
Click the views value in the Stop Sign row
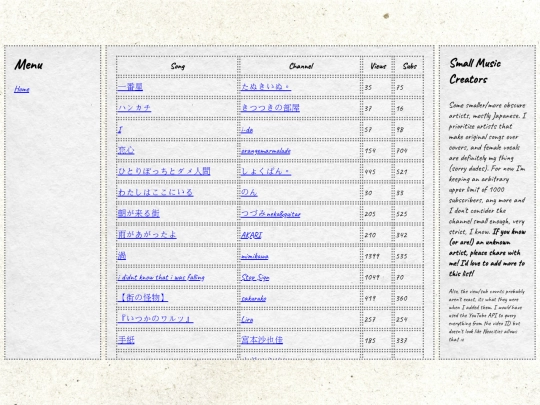372,277
